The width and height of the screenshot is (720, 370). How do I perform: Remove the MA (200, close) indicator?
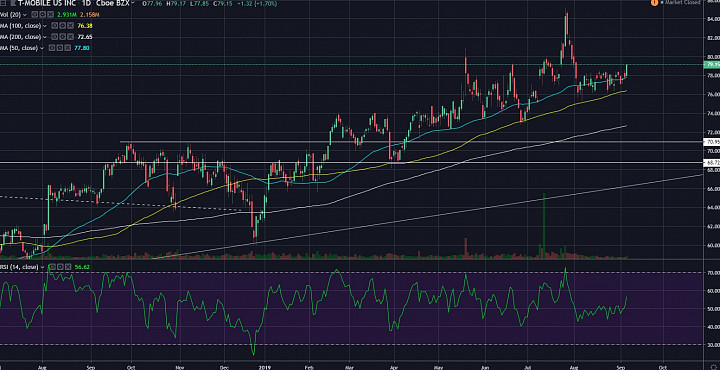71,37
